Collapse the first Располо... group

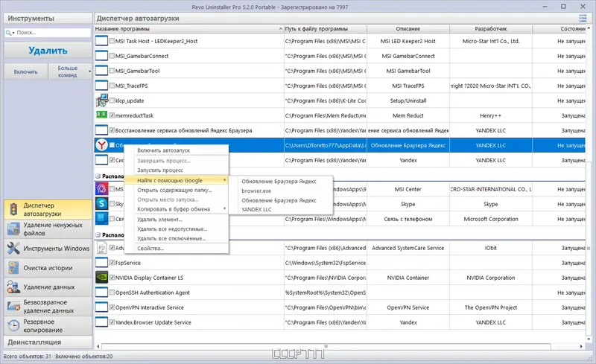pyautogui.click(x=98, y=176)
